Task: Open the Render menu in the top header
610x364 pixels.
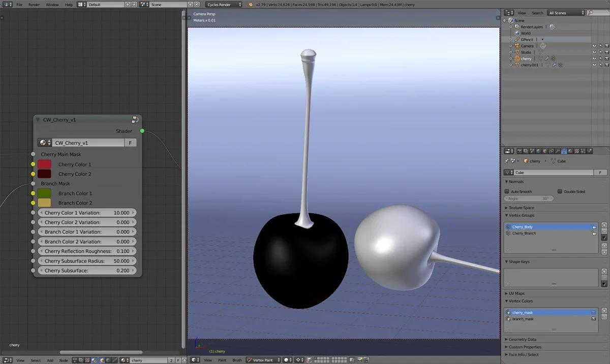Action: 34,4
